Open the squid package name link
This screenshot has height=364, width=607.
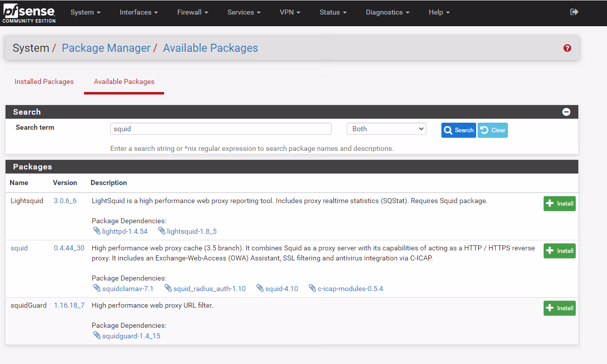[x=19, y=248]
